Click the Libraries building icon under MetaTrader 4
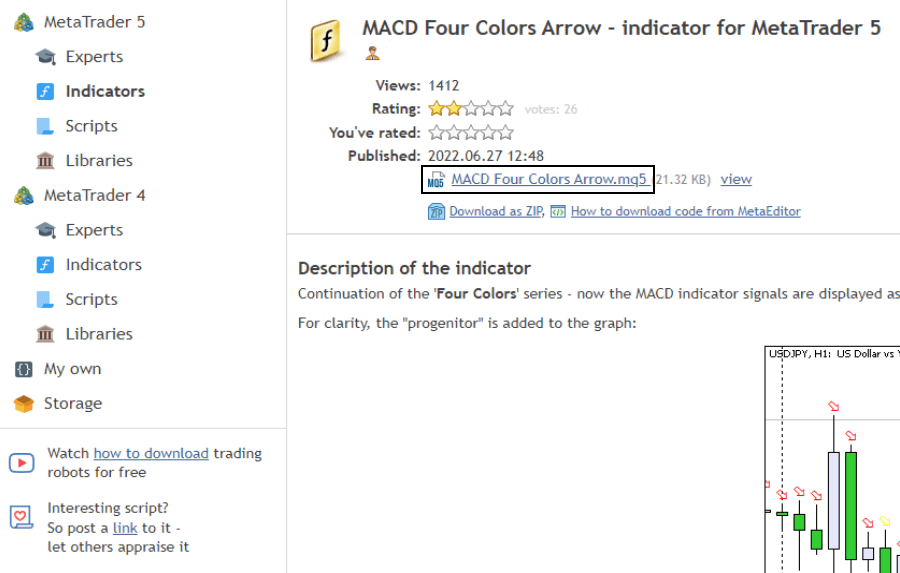 (x=45, y=334)
